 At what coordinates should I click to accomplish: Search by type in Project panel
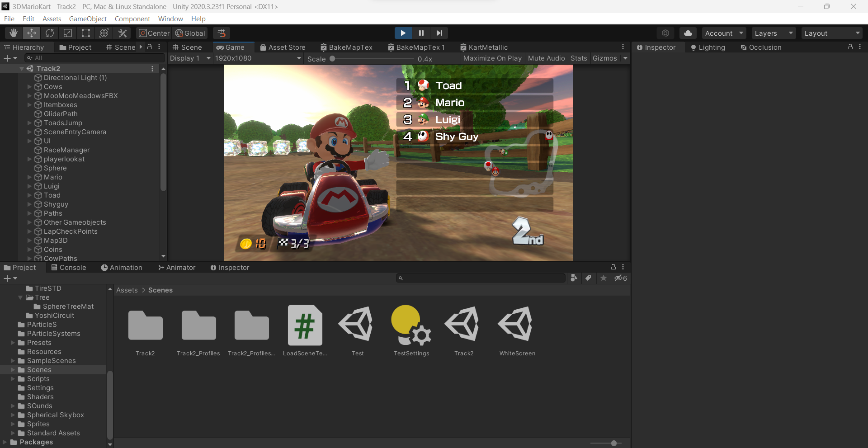click(574, 278)
